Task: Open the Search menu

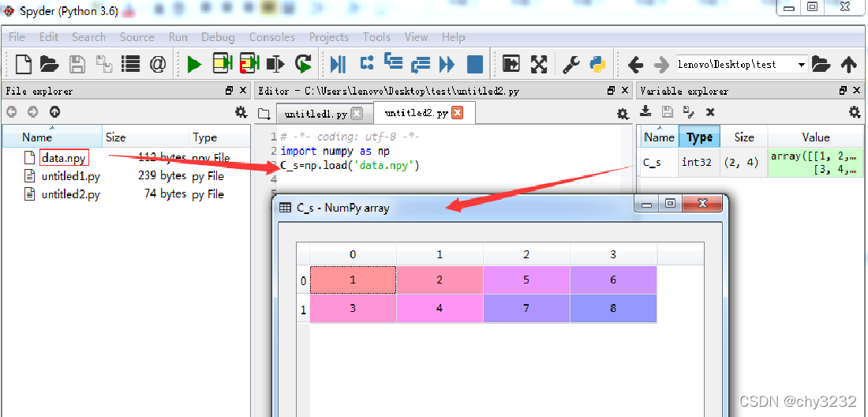Action: point(88,37)
